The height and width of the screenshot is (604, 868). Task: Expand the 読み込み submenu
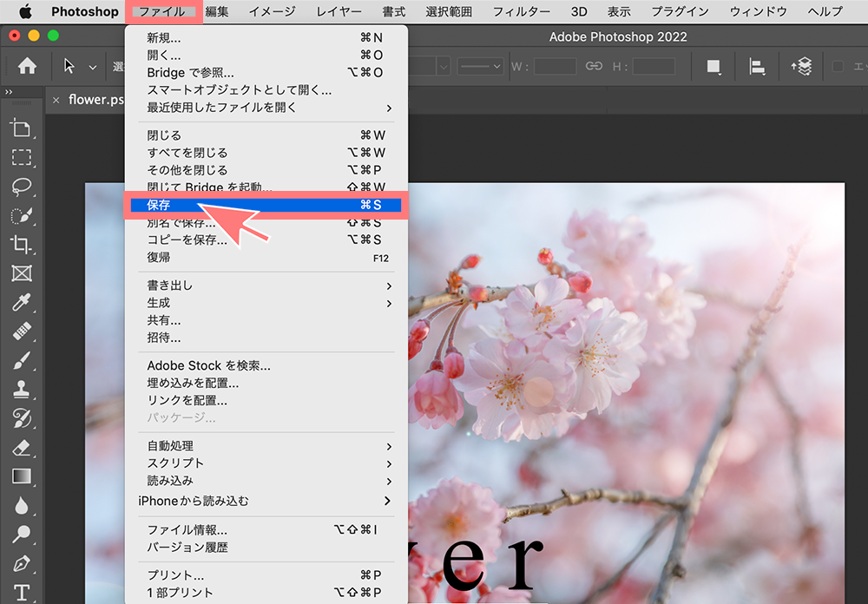pos(266,481)
